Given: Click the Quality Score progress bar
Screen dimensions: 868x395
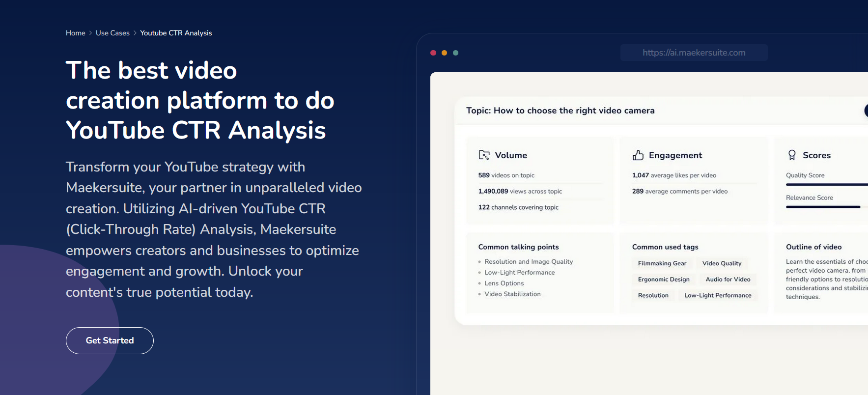Looking at the screenshot, I should (x=826, y=185).
